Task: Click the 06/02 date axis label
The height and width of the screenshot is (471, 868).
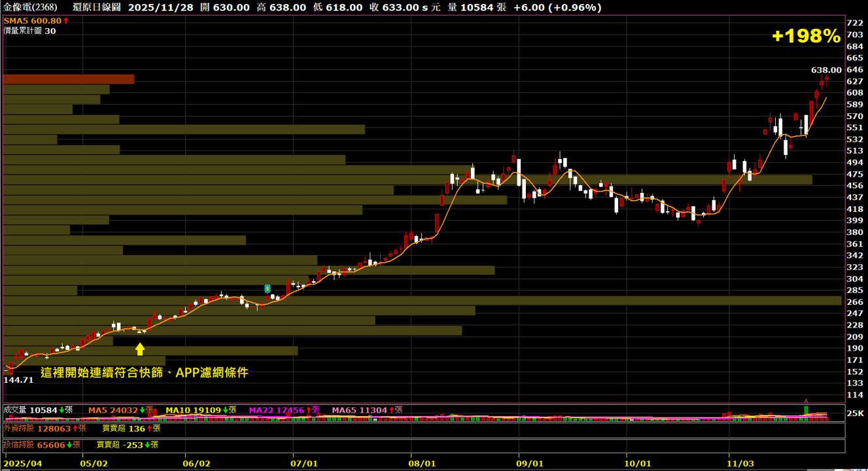Action: [197, 463]
